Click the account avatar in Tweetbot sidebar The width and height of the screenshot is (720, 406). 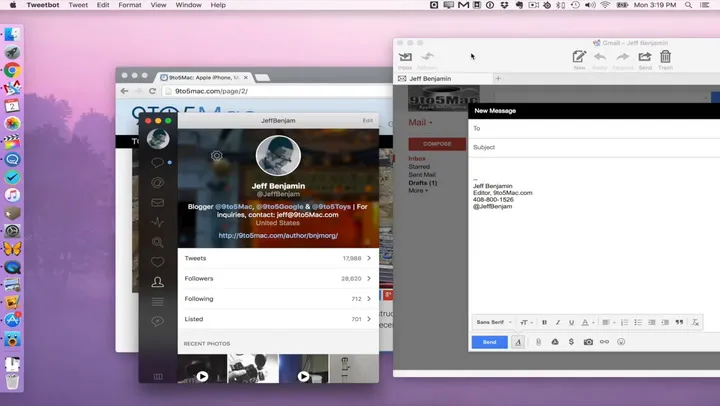point(158,139)
